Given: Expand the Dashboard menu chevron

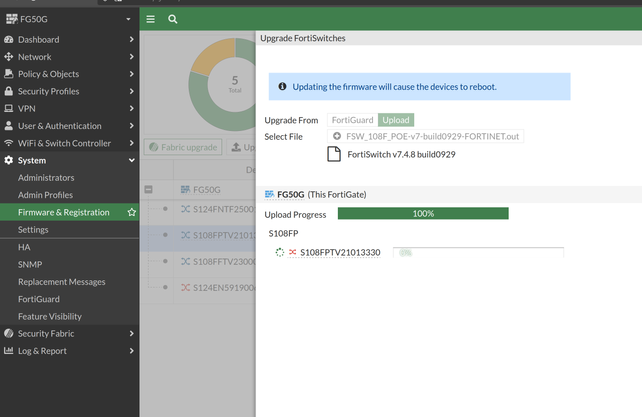Looking at the screenshot, I should 131,39.
